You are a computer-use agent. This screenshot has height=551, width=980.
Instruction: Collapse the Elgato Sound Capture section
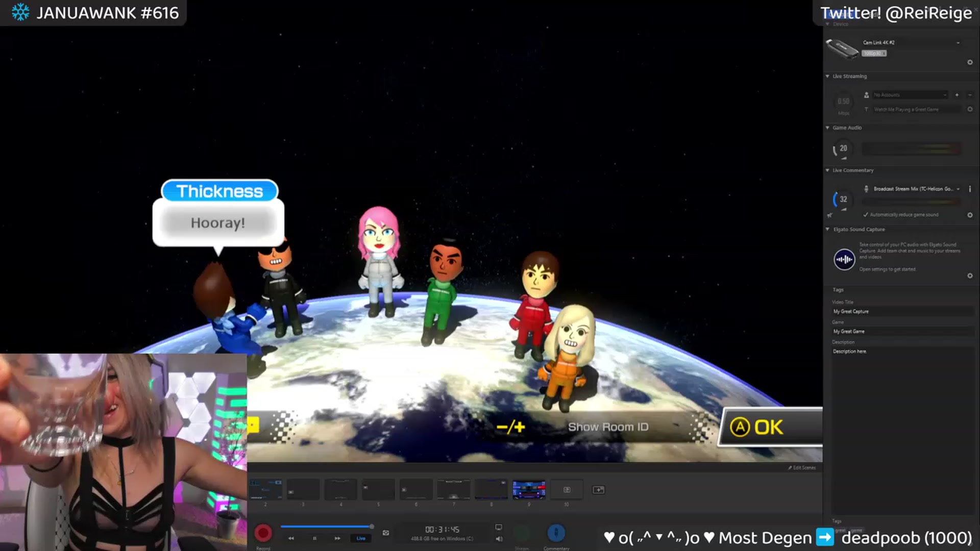click(x=827, y=229)
